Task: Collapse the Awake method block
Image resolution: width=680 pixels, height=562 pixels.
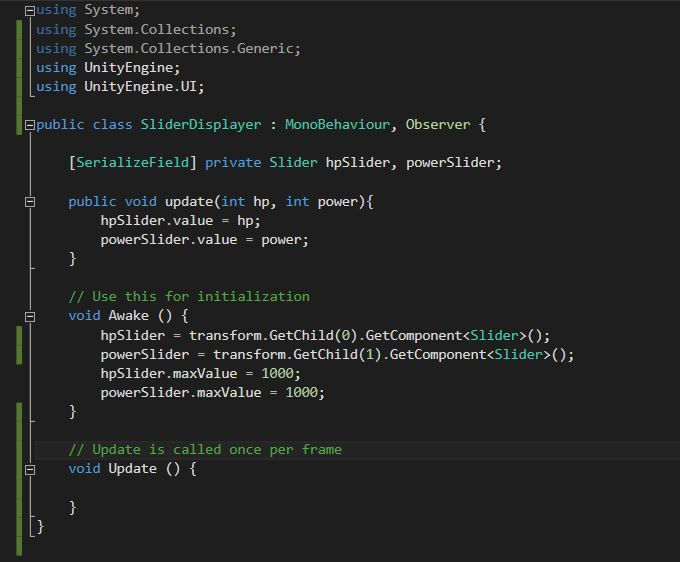Action: (29, 317)
